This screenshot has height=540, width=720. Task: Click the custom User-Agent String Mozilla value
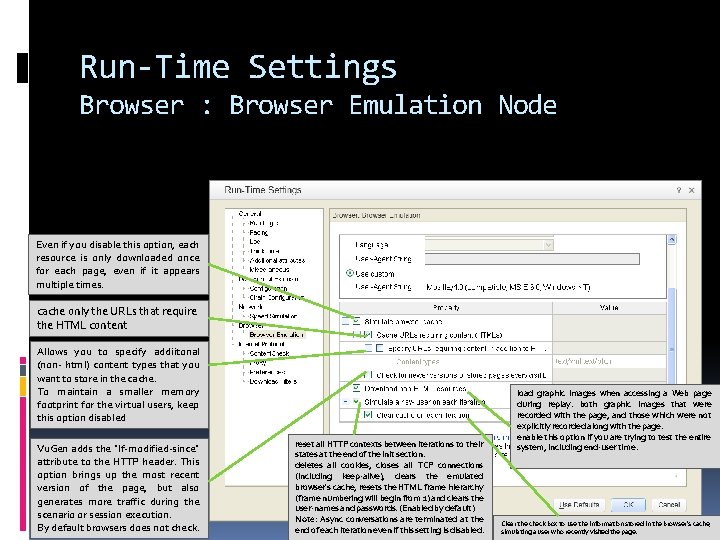[508, 287]
